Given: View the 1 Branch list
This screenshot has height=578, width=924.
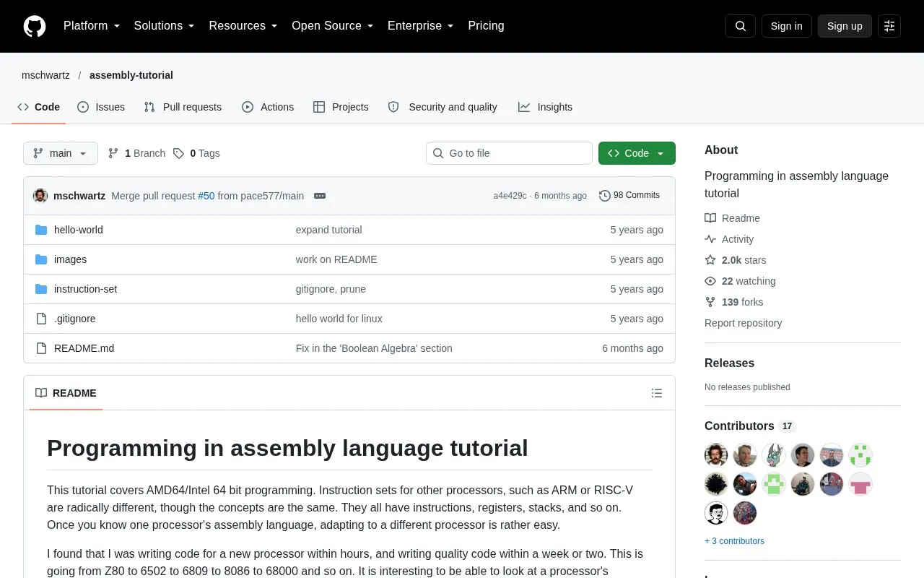Looking at the screenshot, I should [136, 153].
